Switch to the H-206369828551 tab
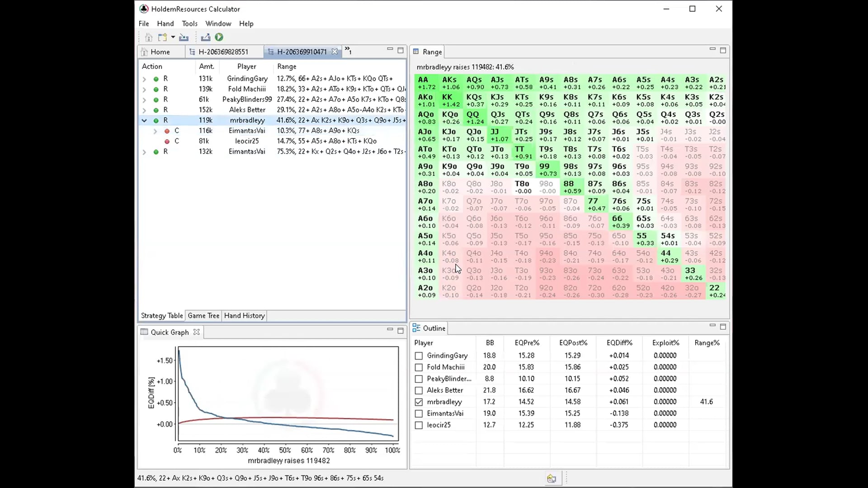Screen dimensions: 868x488 [x=223, y=52]
